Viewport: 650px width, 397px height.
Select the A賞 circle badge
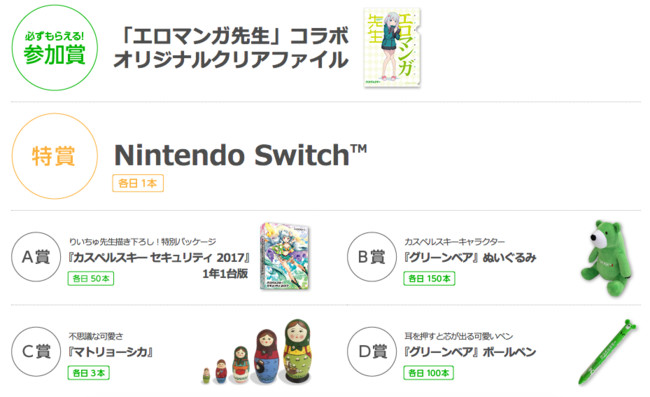[36, 257]
